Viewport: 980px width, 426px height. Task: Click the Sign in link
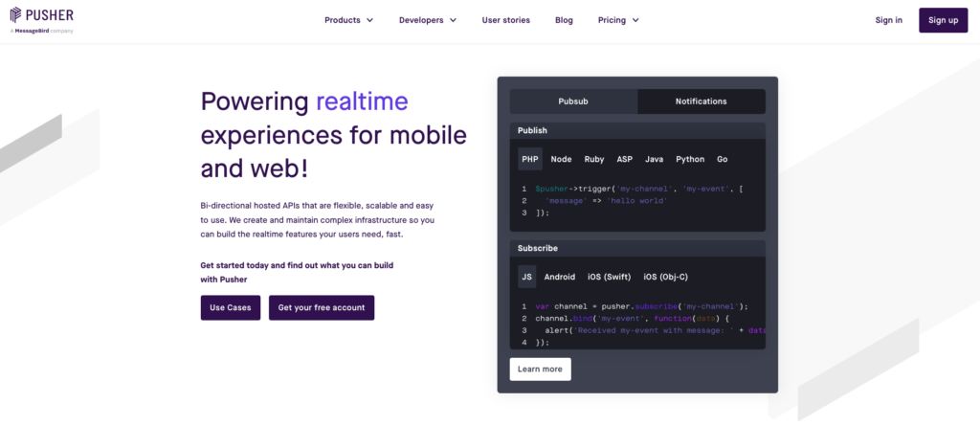tap(889, 20)
